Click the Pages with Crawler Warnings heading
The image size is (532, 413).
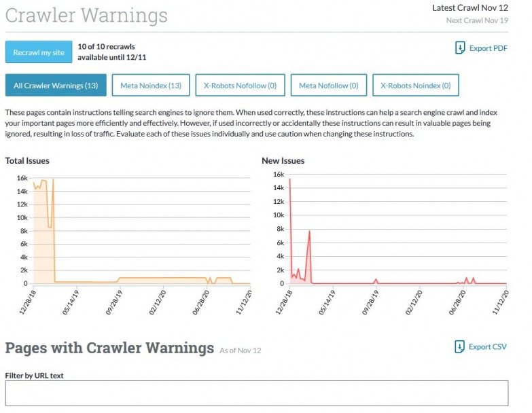(109, 348)
